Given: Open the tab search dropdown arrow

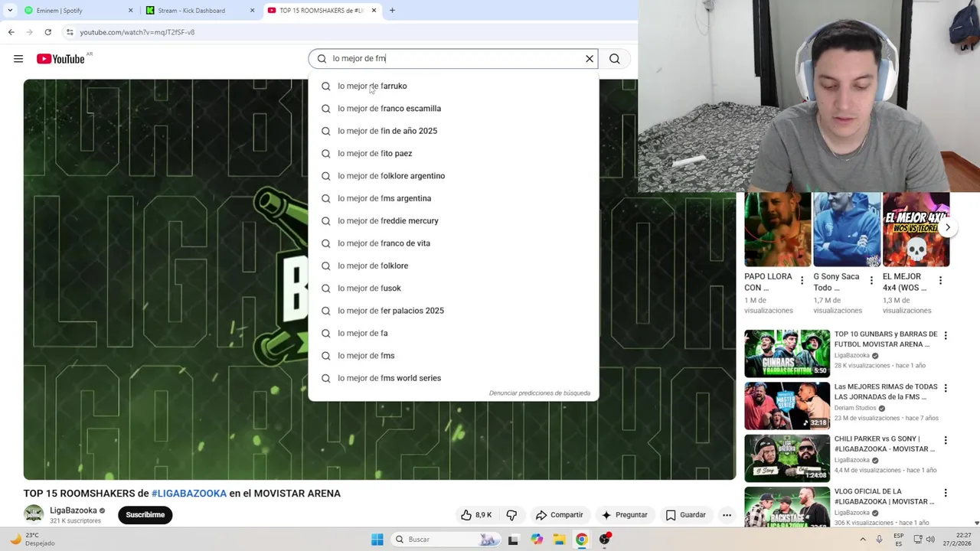Looking at the screenshot, I should pos(9,11).
